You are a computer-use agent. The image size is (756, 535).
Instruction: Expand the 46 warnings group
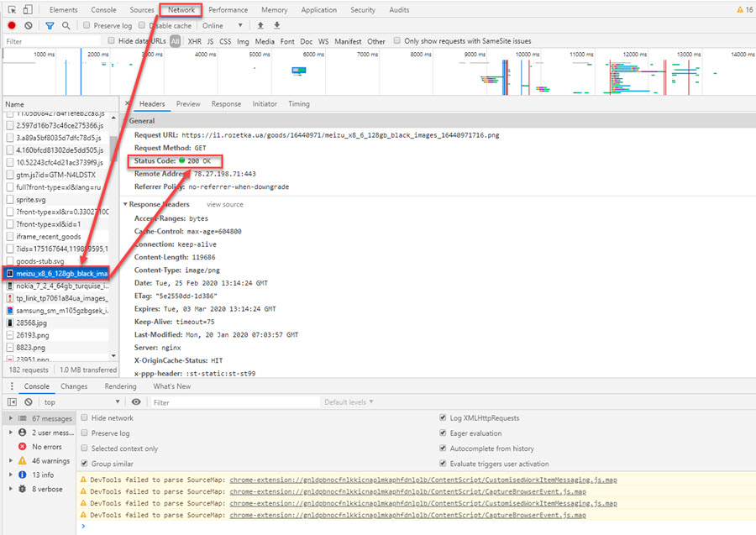pos(11,461)
